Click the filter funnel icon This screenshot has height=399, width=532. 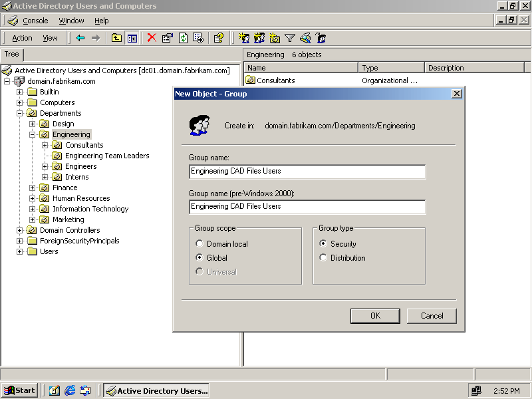pos(290,38)
